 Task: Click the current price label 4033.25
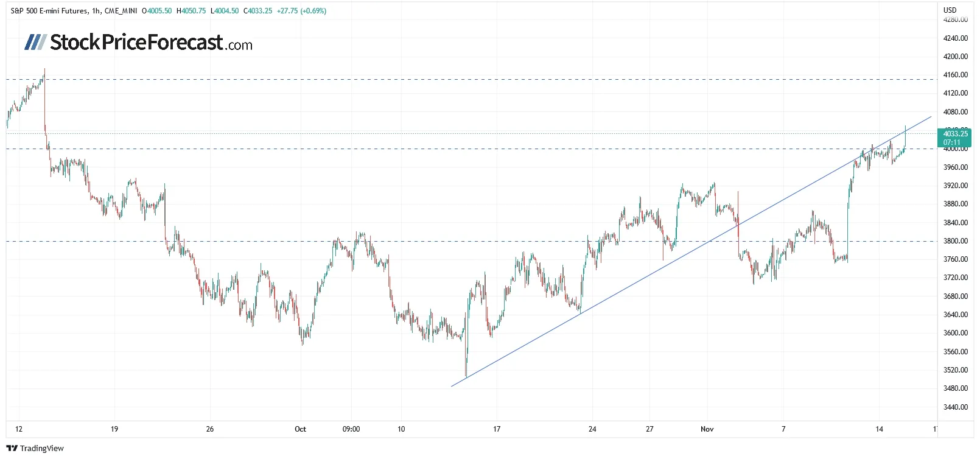[x=955, y=134]
